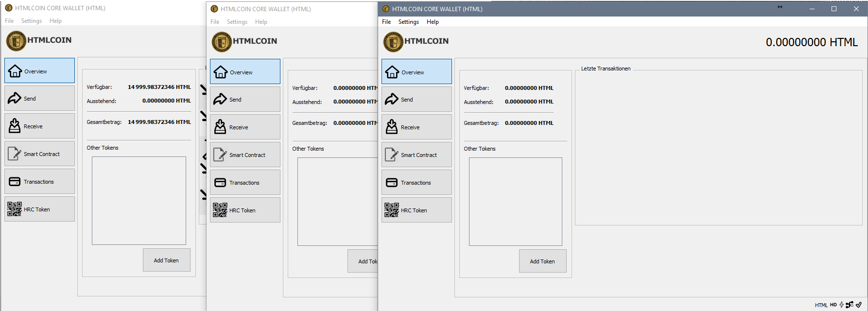
Task: Click the Other Tokens list in left window
Action: point(139,200)
